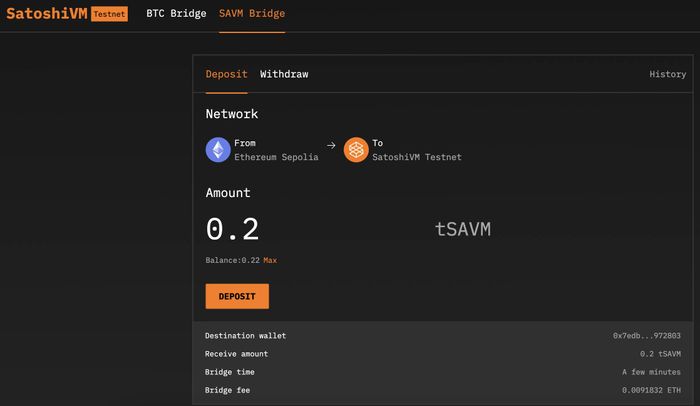The width and height of the screenshot is (700, 406).
Task: Click the orange DEPOSIT button
Action: click(x=237, y=296)
